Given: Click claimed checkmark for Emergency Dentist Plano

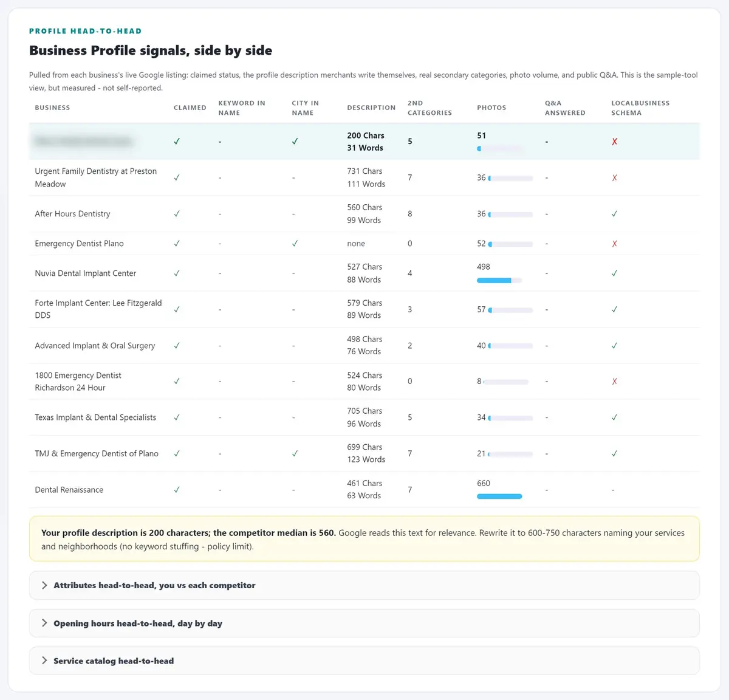Looking at the screenshot, I should [177, 244].
